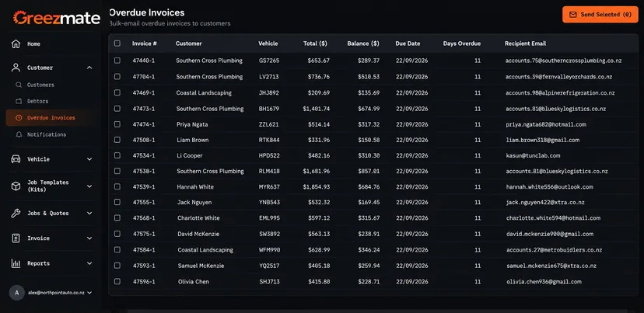Viewport: 644px width, 313px height.
Task: Sort by the Invoice # column header
Action: [145, 43]
